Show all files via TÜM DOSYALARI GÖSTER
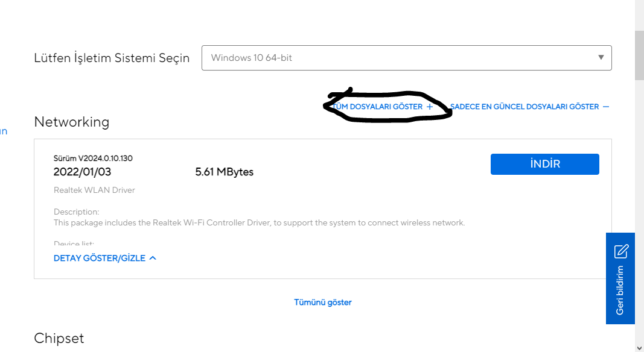The image size is (644, 352). tap(378, 107)
